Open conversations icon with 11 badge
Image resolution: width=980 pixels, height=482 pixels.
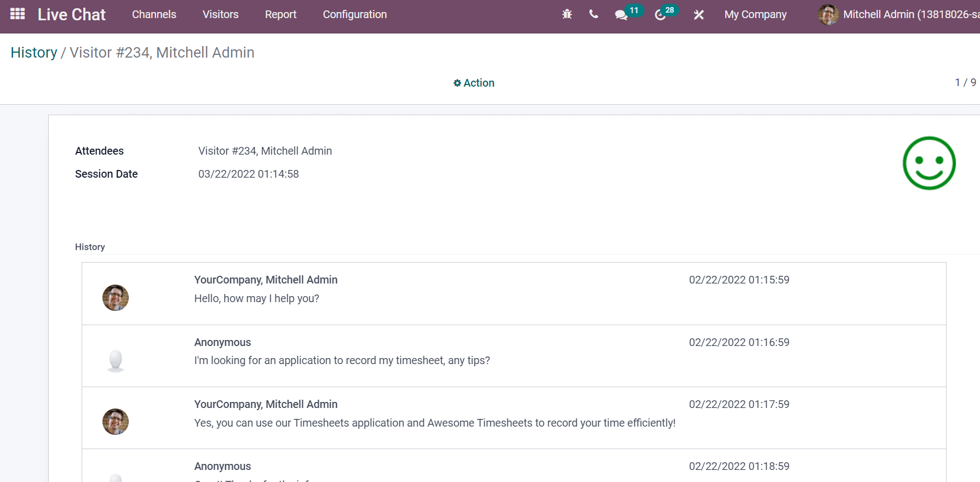628,14
